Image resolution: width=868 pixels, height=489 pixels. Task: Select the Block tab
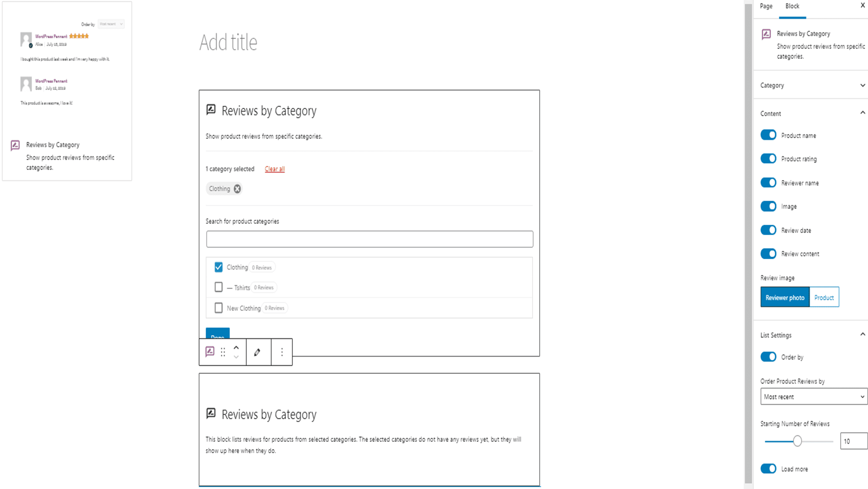792,6
